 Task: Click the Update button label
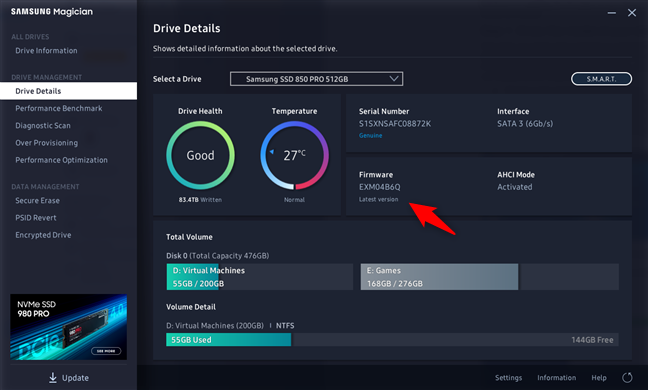75,378
